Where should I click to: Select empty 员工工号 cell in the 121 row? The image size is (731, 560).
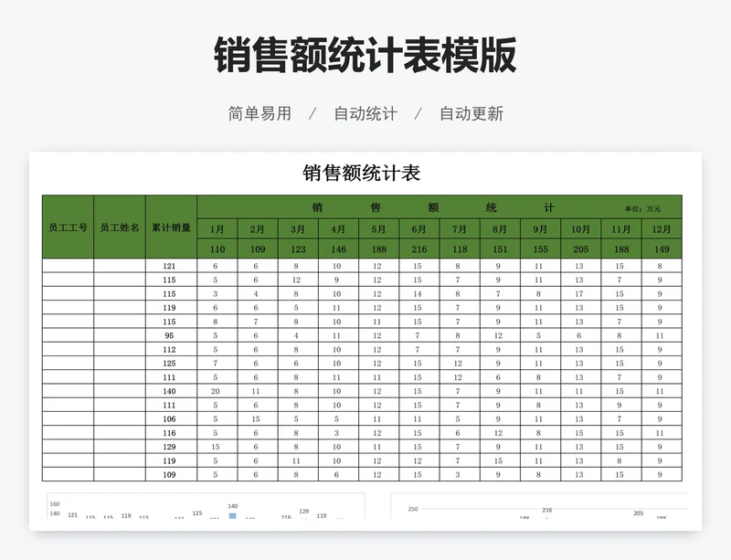coord(68,266)
